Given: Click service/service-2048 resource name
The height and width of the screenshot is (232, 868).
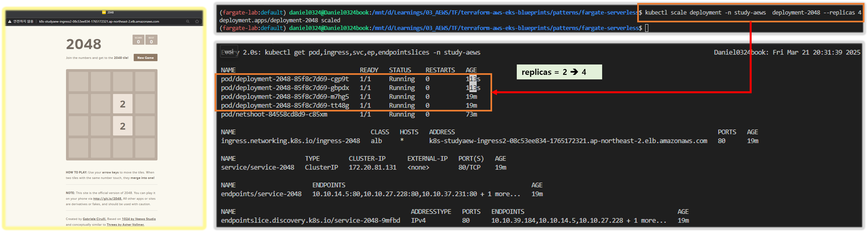Looking at the screenshot, I should coord(257,168).
